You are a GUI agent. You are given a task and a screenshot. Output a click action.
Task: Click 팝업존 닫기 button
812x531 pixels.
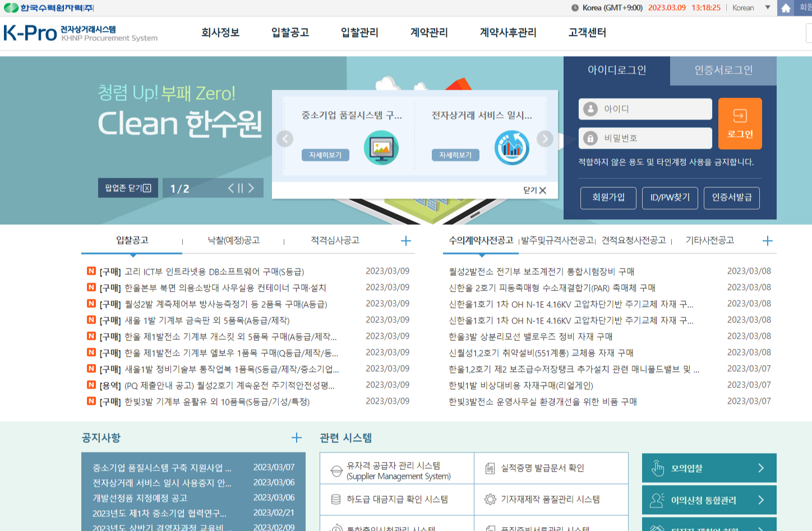pos(128,188)
